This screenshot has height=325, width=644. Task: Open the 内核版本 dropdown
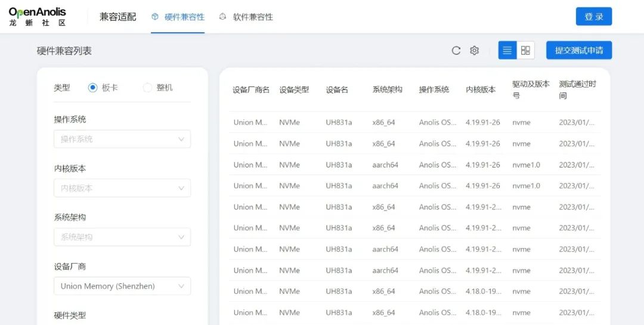122,188
